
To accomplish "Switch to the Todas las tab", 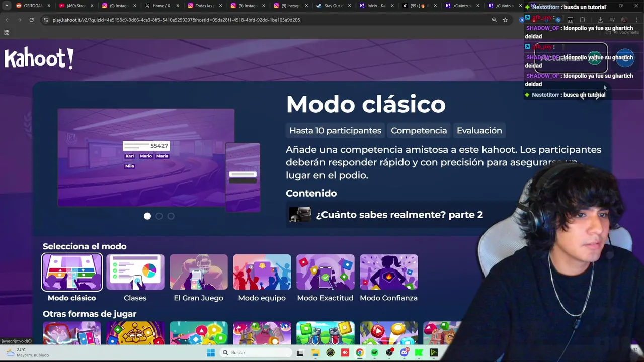I will click(205, 6).
